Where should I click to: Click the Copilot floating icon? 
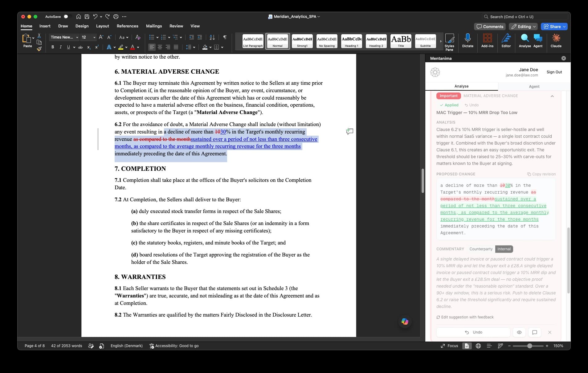(x=405, y=322)
